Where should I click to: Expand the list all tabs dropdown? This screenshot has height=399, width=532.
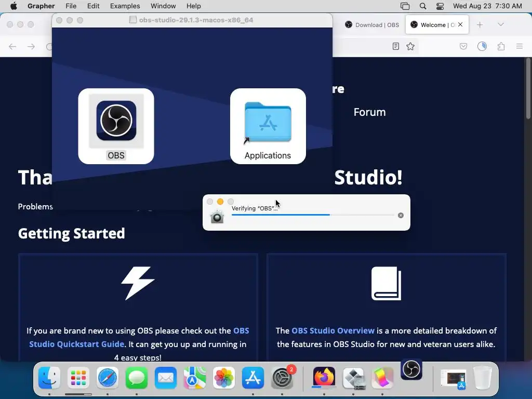[501, 24]
